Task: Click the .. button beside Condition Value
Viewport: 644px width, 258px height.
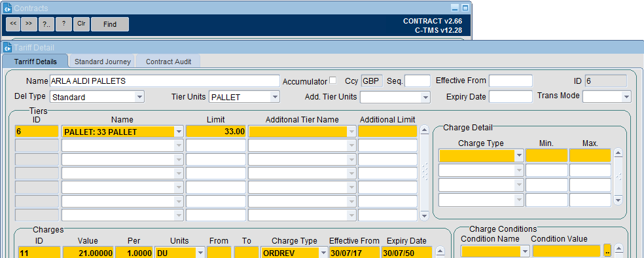Action: pyautogui.click(x=608, y=250)
